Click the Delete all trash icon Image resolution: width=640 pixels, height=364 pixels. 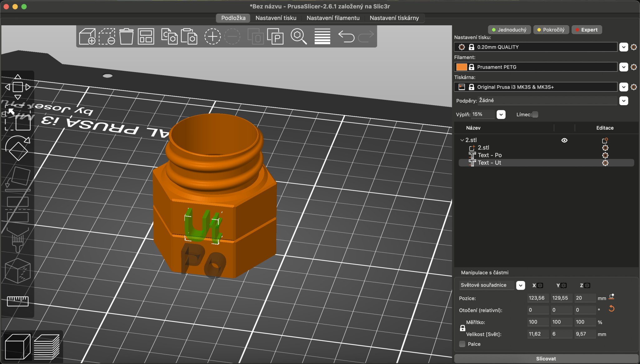[126, 37]
